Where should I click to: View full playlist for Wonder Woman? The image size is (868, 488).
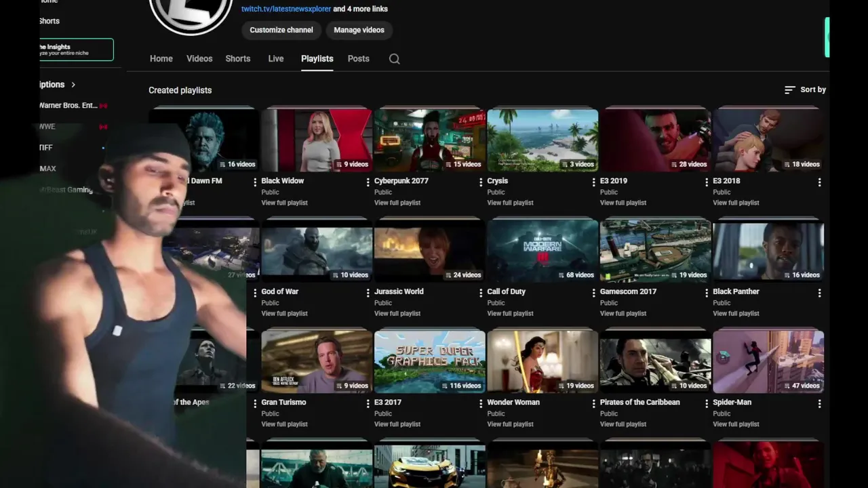tap(511, 424)
